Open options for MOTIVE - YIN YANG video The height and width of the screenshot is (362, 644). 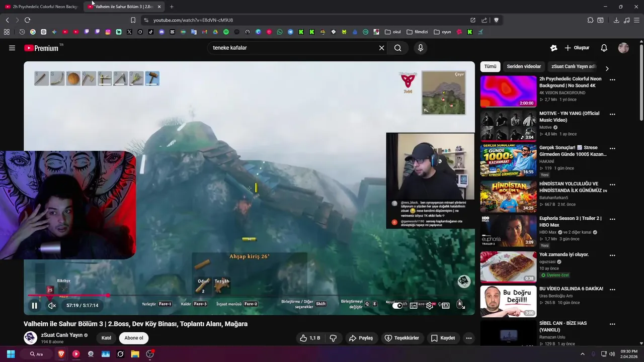tap(612, 114)
